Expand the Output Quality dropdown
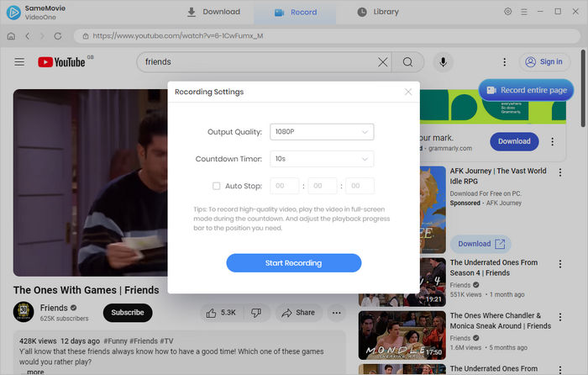The image size is (588, 375). point(322,132)
